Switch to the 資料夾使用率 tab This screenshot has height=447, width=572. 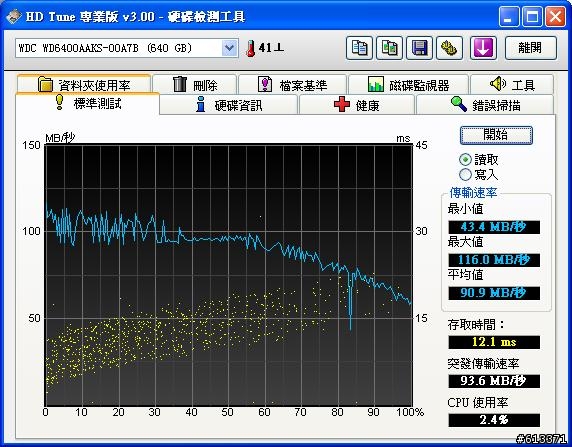[84, 85]
